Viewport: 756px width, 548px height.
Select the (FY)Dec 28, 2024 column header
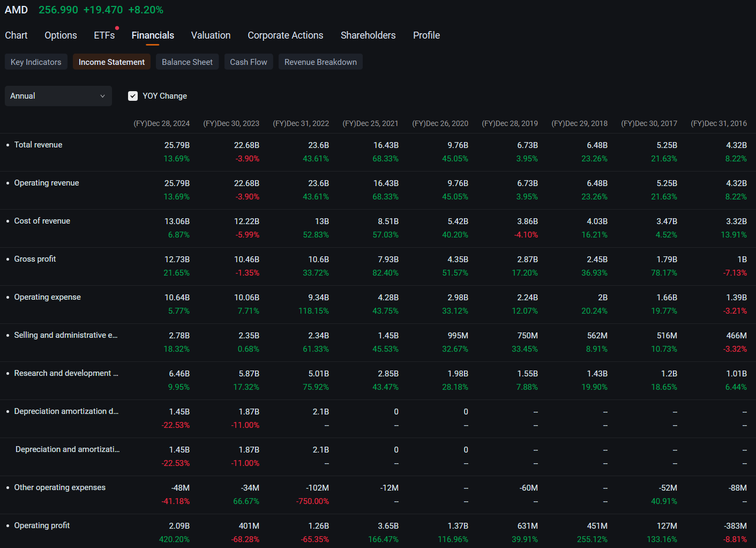click(161, 123)
